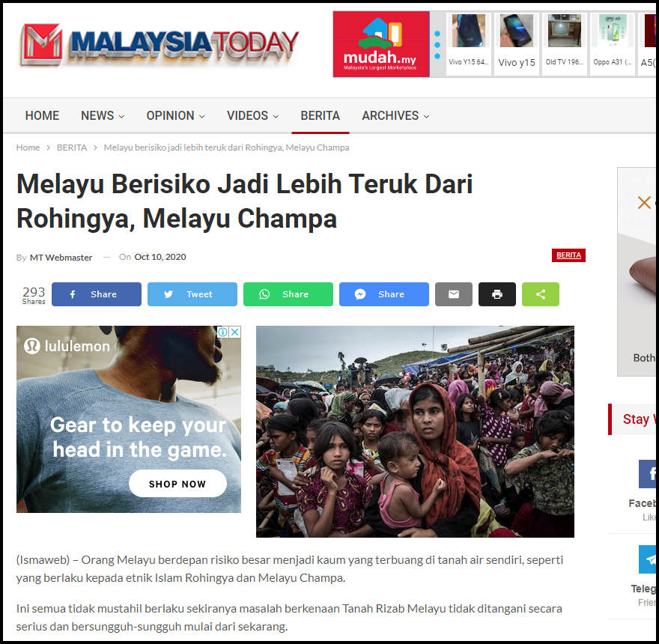Image resolution: width=659 pixels, height=644 pixels.
Task: Close the lululemon ad with X
Action: (235, 332)
